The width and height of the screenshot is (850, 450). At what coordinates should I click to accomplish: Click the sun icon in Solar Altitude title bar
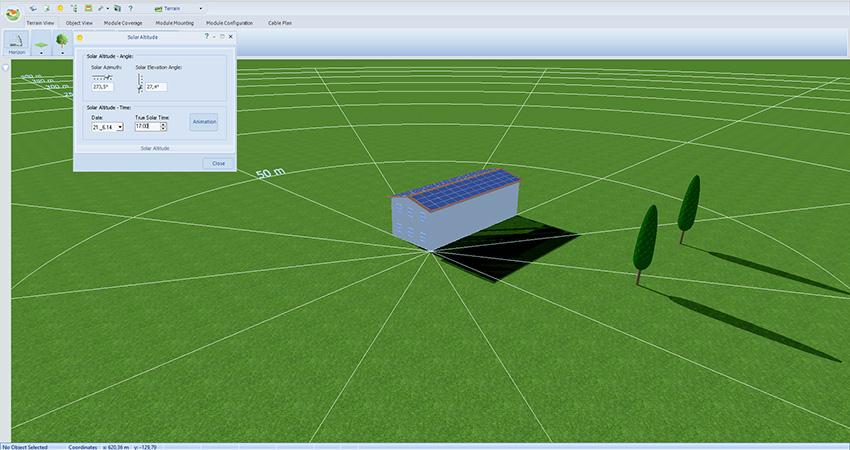80,37
